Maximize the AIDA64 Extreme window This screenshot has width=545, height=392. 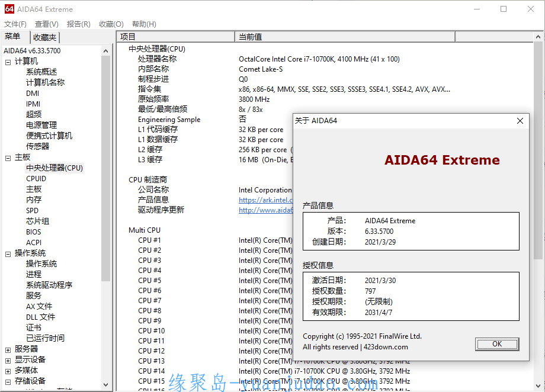pyautogui.click(x=504, y=9)
